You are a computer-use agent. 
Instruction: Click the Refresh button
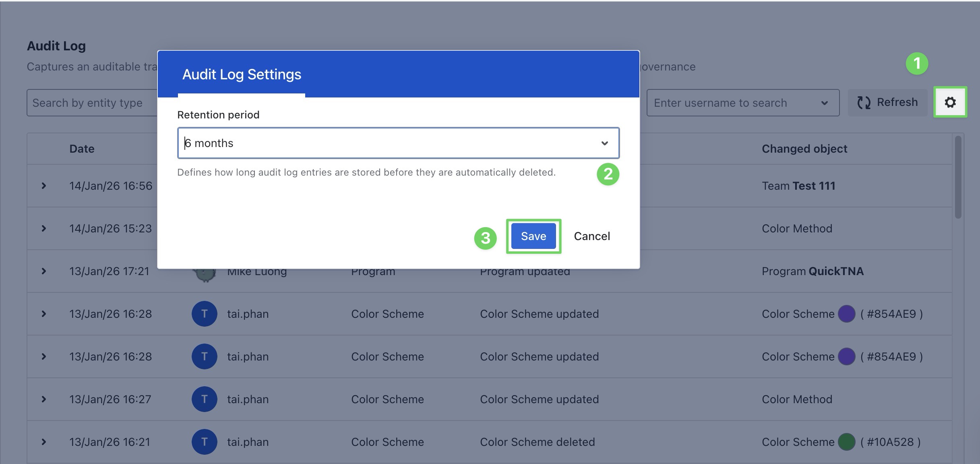pyautogui.click(x=887, y=102)
